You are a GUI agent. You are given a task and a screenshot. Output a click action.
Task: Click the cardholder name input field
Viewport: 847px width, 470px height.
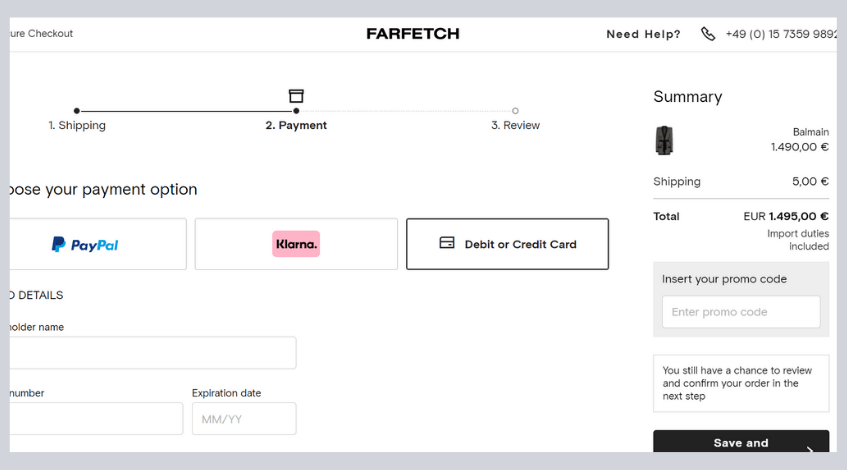[153, 353]
